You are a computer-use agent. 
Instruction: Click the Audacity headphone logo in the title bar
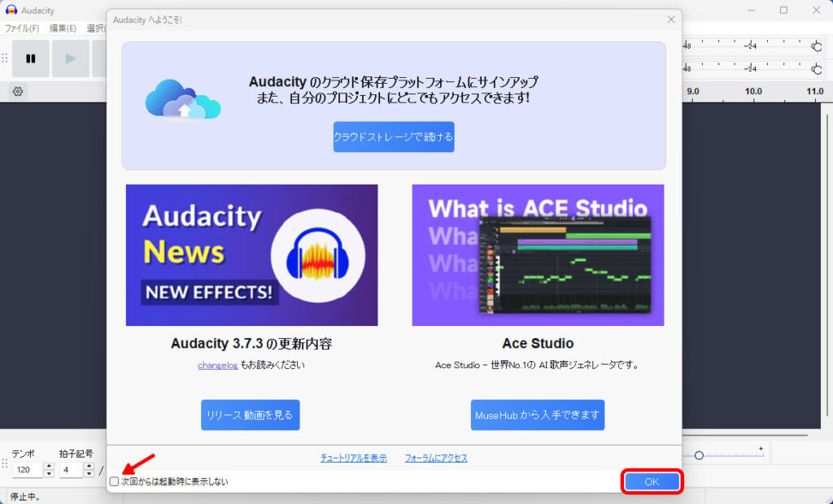(x=11, y=10)
